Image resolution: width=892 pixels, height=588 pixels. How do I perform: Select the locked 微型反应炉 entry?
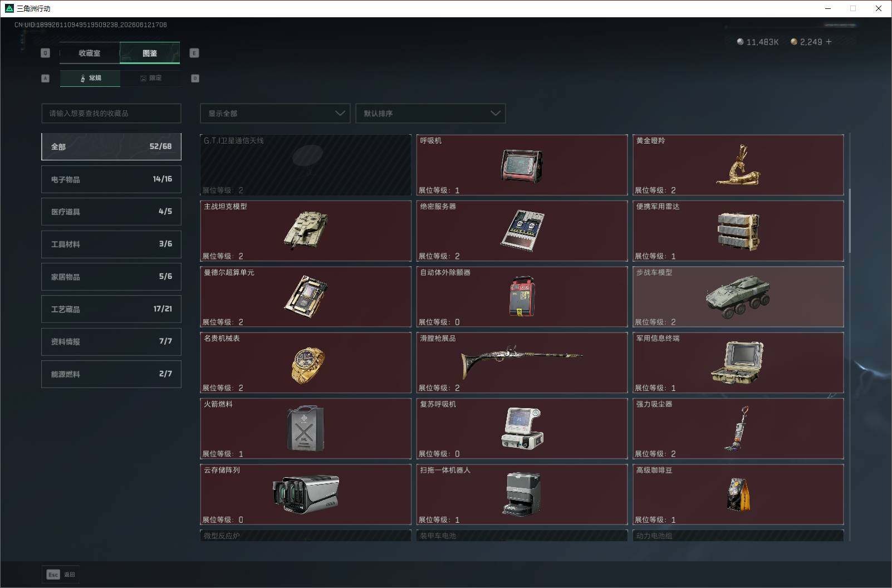click(x=306, y=536)
